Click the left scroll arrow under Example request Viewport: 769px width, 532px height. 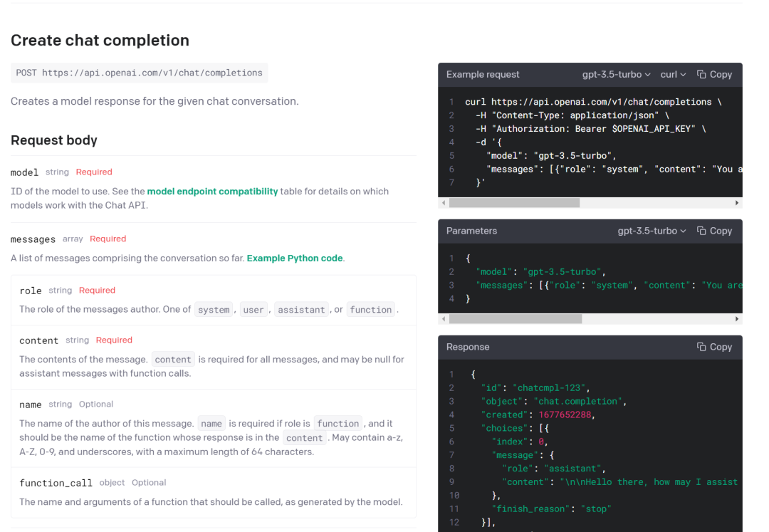[x=444, y=203]
